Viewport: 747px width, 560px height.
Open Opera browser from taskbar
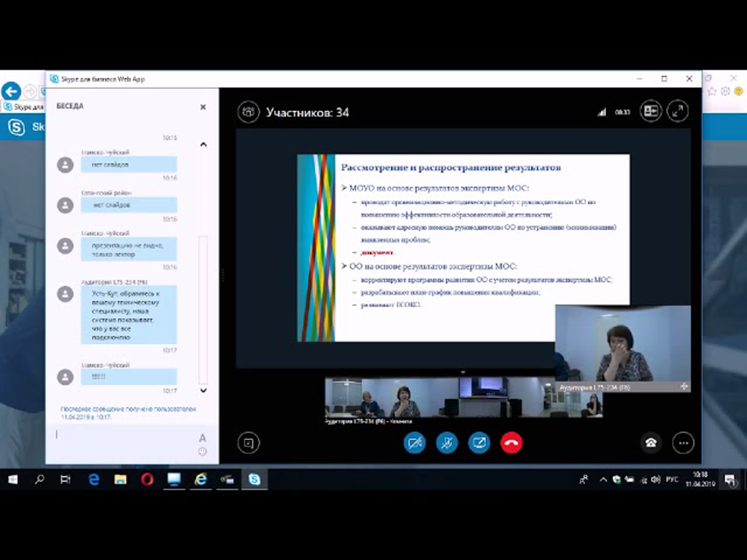pos(147,479)
